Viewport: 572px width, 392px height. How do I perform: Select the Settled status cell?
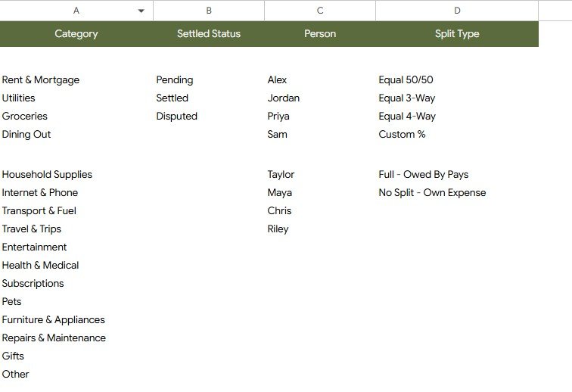point(209,98)
